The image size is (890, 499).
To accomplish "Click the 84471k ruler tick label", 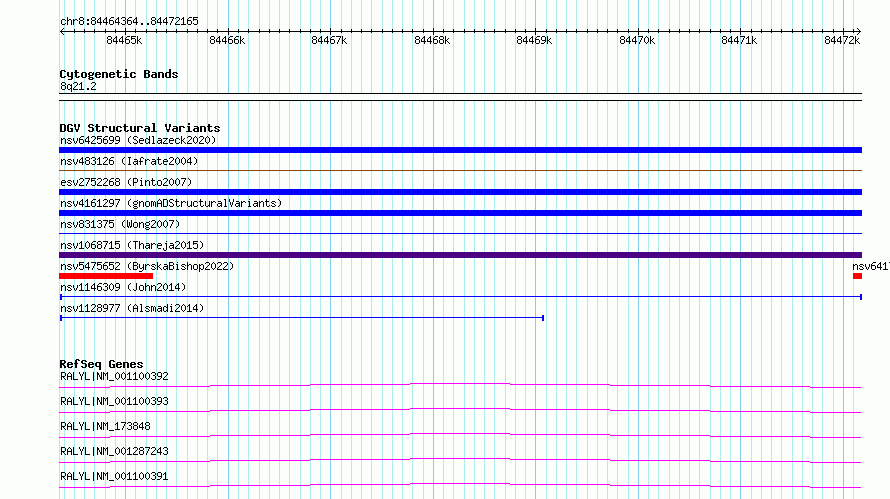I will coord(739,40).
